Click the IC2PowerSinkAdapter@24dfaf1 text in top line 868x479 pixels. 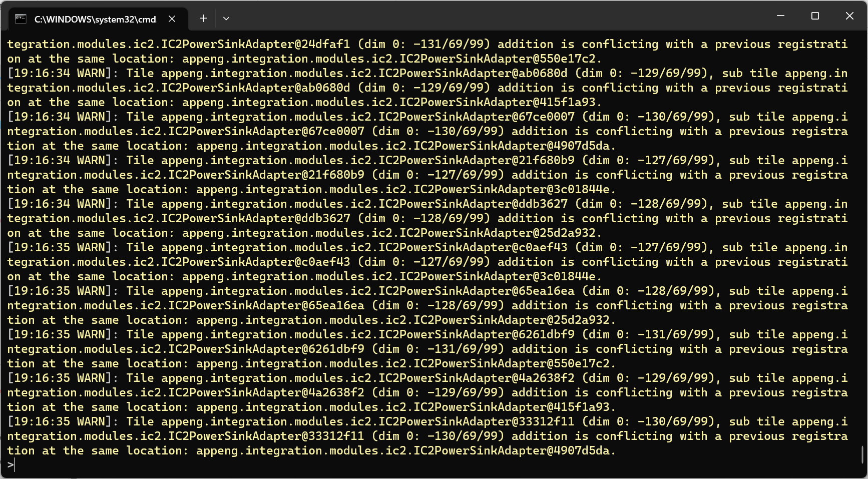coord(255,44)
